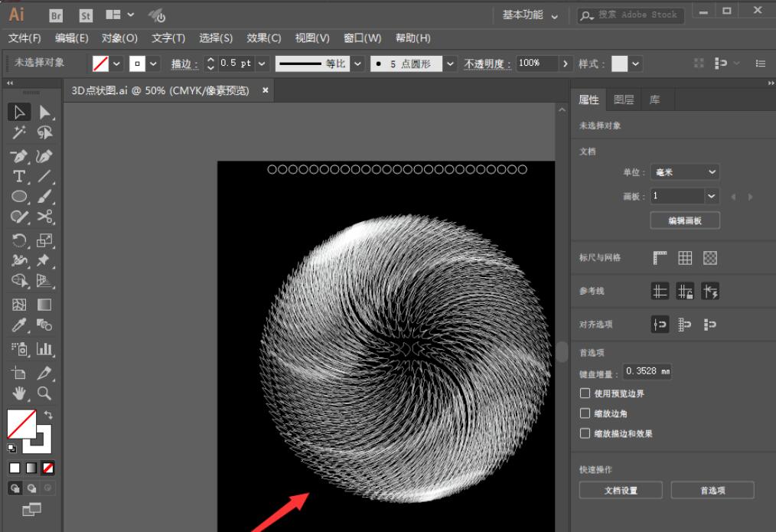Switch to the 图层 panel tab
Screen dimensions: 776x532
coord(624,100)
